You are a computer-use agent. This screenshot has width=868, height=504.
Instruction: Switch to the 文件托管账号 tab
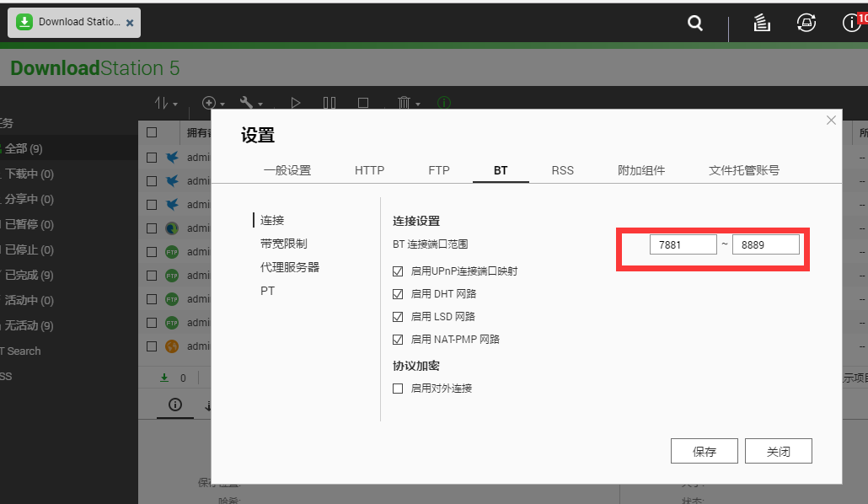tap(744, 170)
